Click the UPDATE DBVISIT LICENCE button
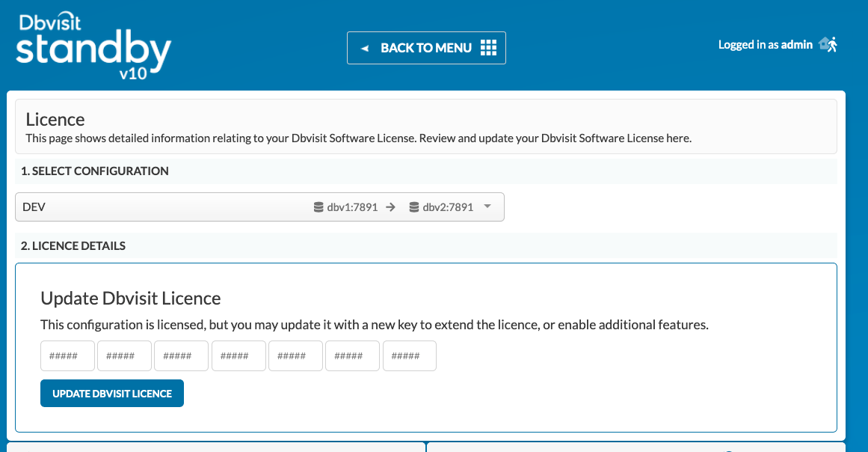868x452 pixels. tap(112, 394)
